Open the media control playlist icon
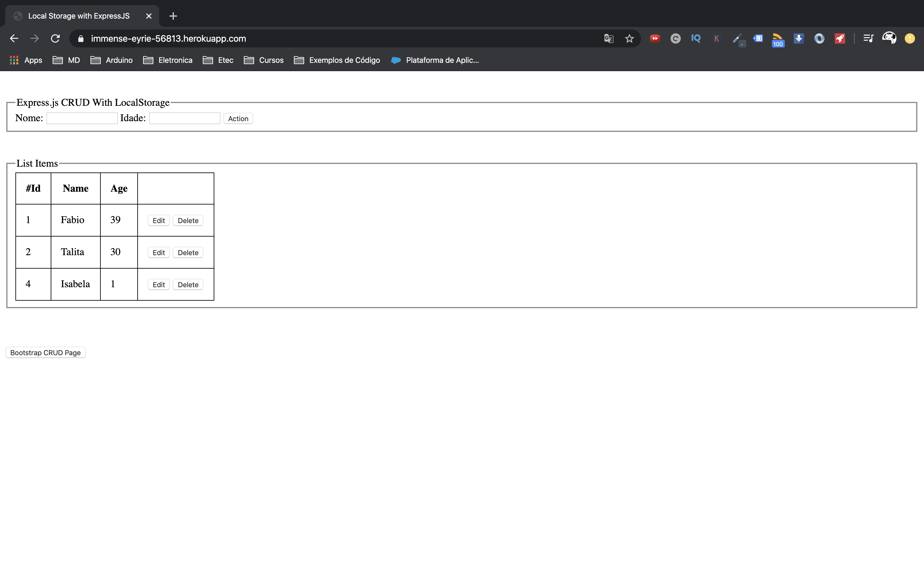Viewport: 924px width, 577px height. [x=868, y=38]
